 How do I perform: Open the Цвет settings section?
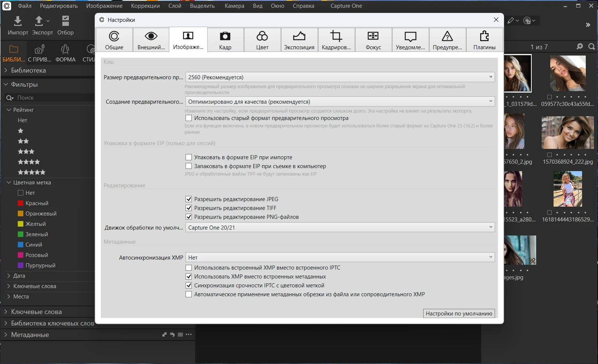click(x=262, y=40)
